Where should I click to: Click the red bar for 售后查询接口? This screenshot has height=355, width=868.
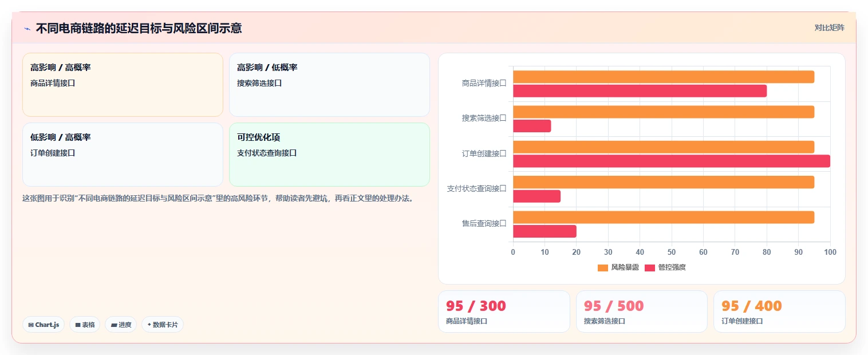pyautogui.click(x=545, y=231)
